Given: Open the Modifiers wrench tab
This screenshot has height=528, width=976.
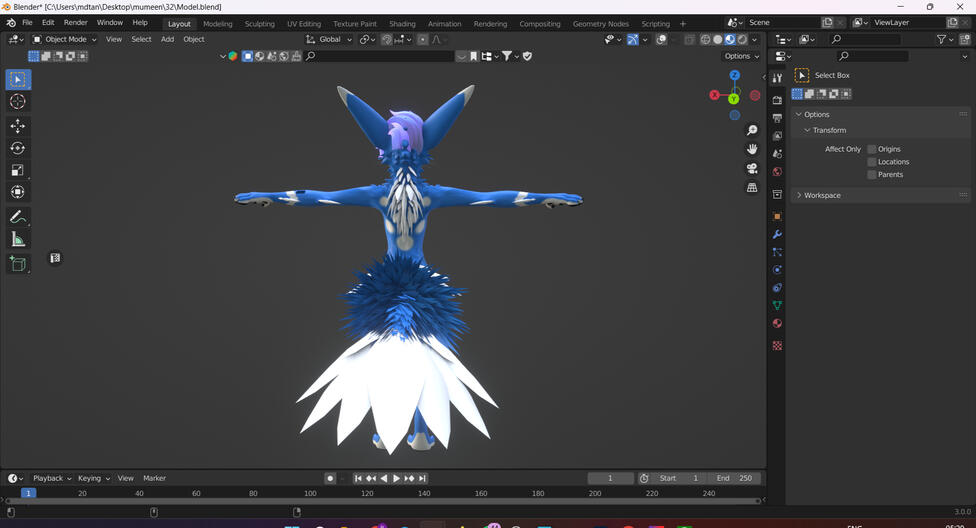Looking at the screenshot, I should coord(777,234).
